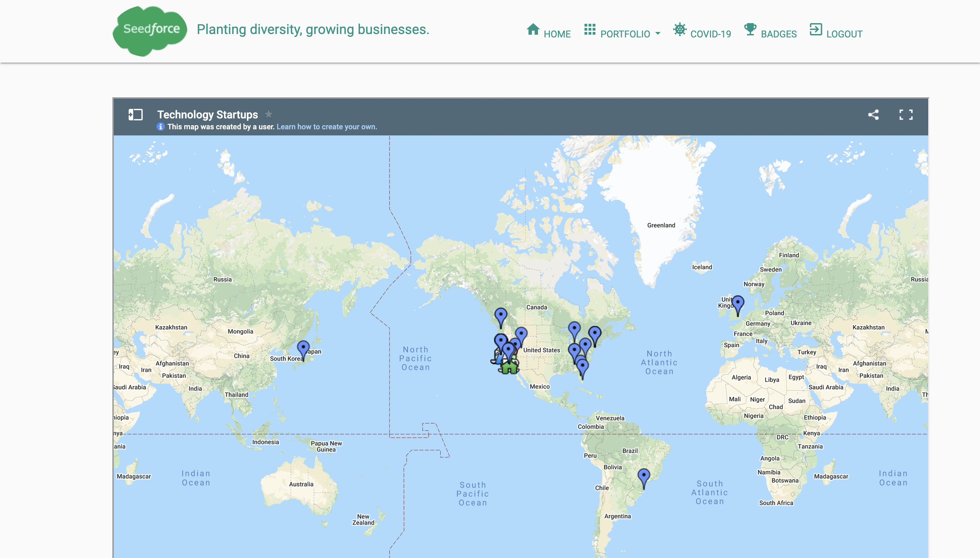Image resolution: width=980 pixels, height=558 pixels.
Task: Click the COVID-19 virus icon
Action: tap(679, 30)
